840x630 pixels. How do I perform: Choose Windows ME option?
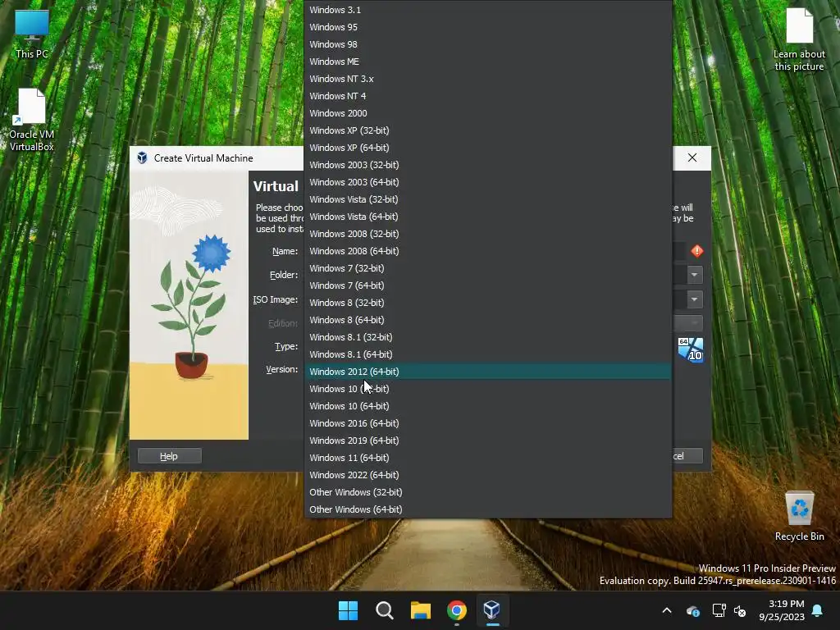pyautogui.click(x=487, y=61)
